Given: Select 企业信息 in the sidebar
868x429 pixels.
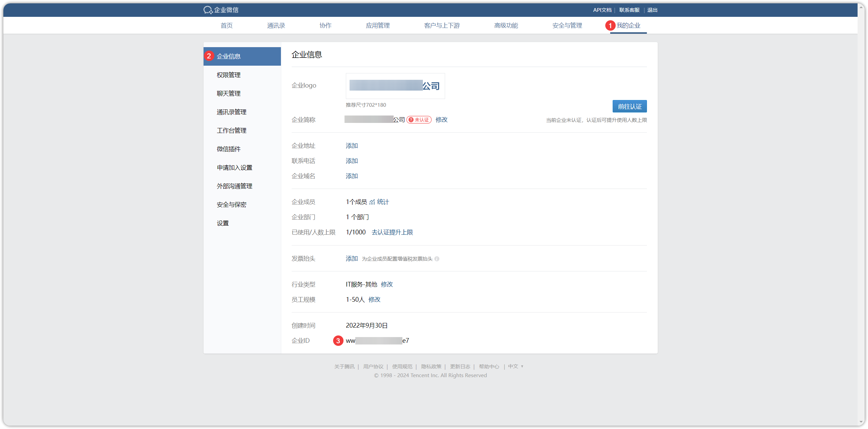Looking at the screenshot, I should tap(242, 56).
